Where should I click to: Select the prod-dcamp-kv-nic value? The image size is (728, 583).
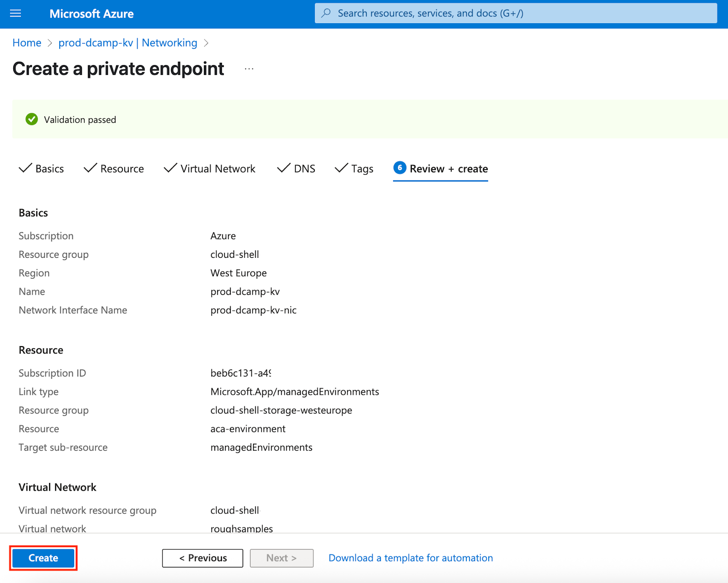(x=253, y=310)
